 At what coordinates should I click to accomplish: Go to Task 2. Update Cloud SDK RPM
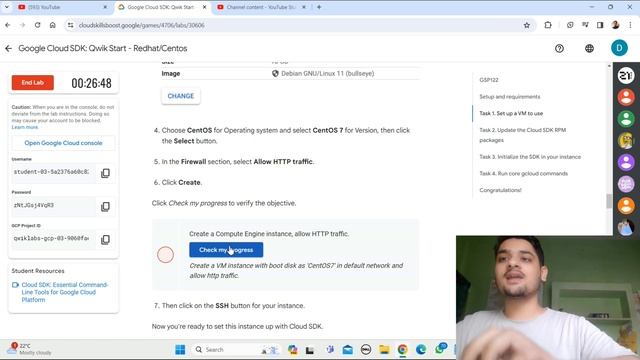coord(522,135)
